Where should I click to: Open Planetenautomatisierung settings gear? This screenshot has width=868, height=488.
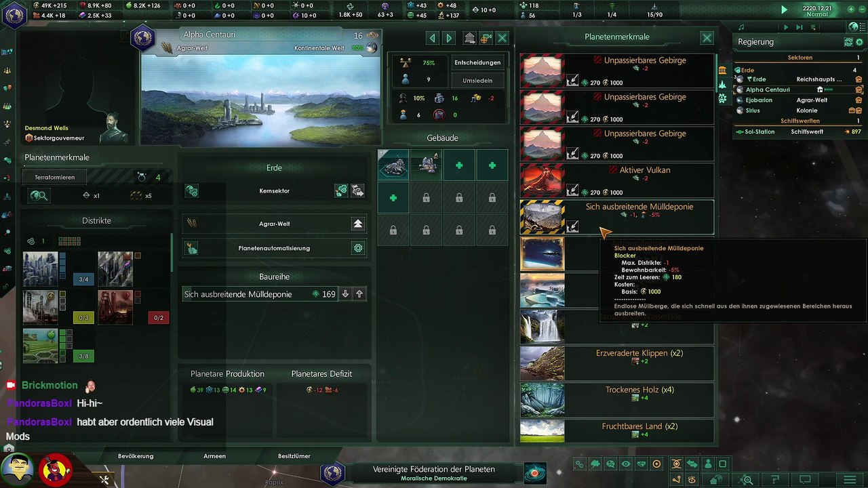click(358, 248)
